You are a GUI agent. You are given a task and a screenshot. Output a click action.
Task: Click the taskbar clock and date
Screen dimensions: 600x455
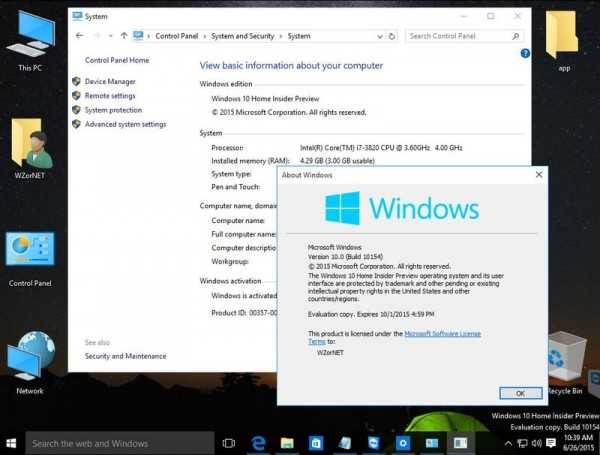pyautogui.click(x=579, y=442)
